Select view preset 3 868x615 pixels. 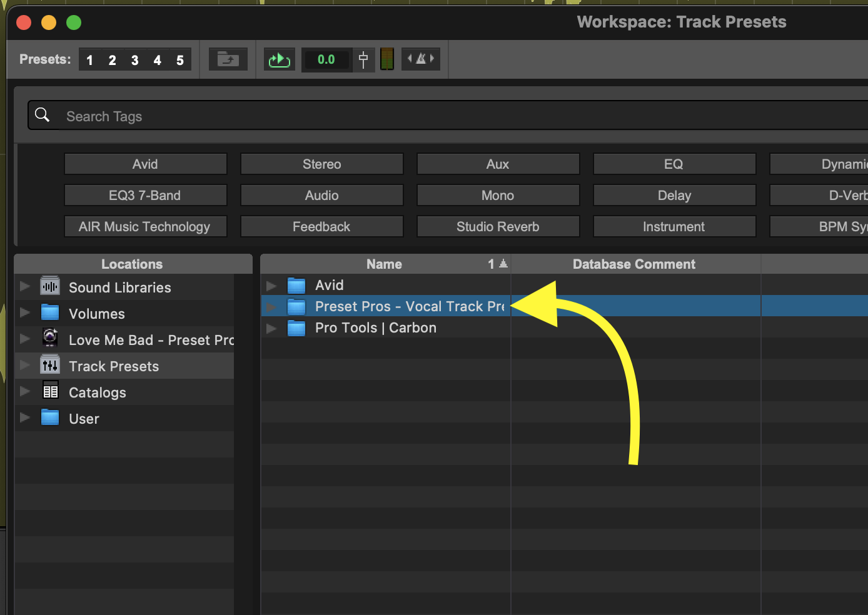point(135,60)
